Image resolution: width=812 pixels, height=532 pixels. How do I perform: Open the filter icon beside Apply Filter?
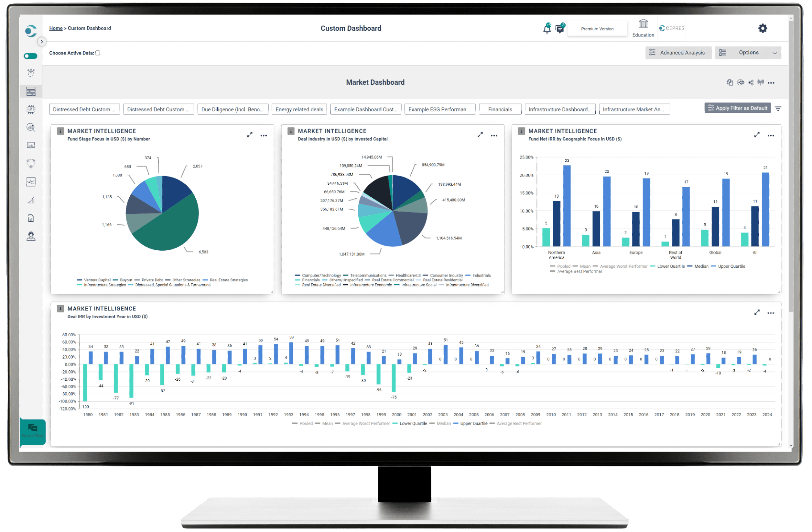click(x=778, y=109)
